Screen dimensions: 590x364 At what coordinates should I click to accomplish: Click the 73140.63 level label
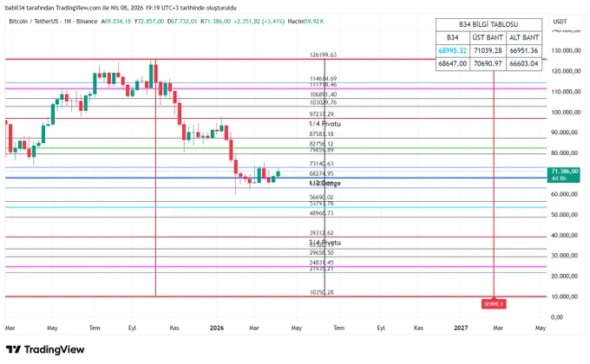(321, 164)
